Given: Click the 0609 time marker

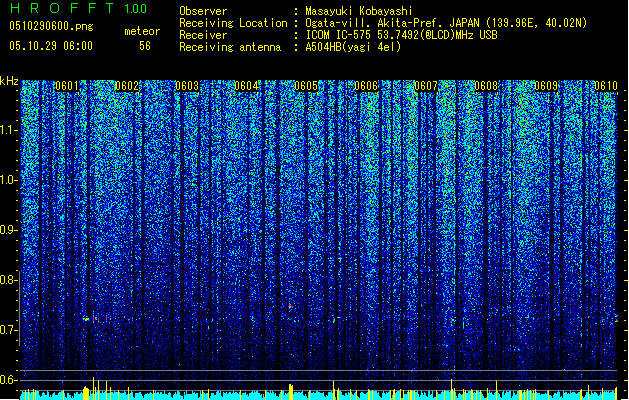Looking at the screenshot, I should pos(546,86).
